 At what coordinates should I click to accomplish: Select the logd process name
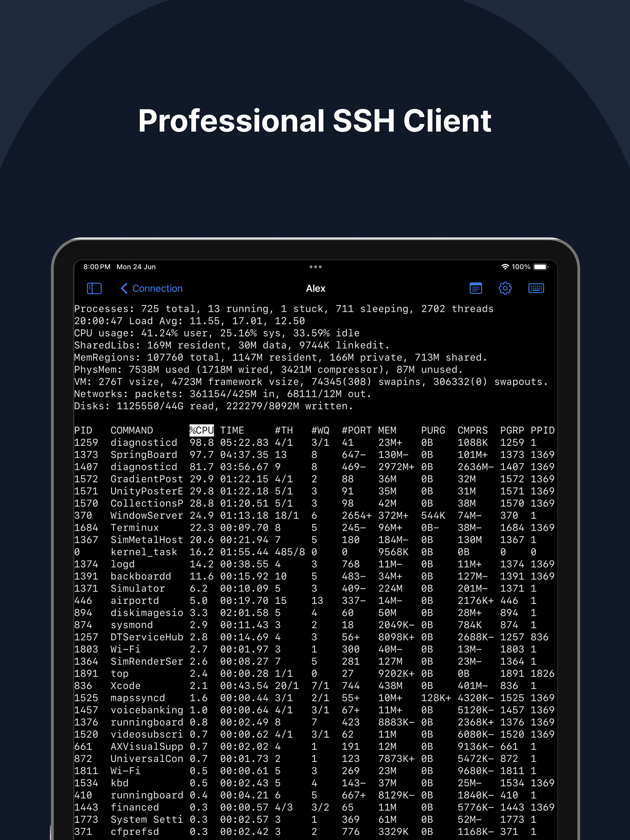click(123, 564)
